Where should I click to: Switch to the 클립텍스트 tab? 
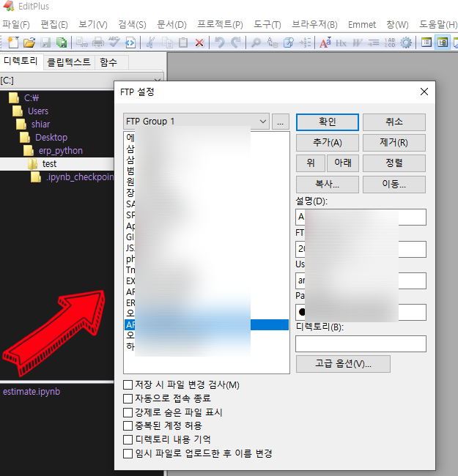pos(69,62)
